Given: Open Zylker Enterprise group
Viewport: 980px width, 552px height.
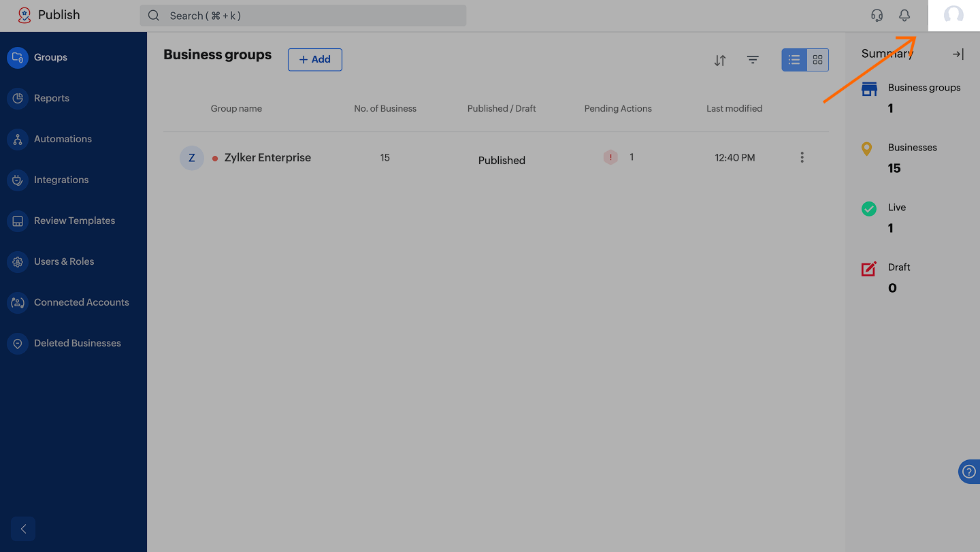Looking at the screenshot, I should coord(267,157).
